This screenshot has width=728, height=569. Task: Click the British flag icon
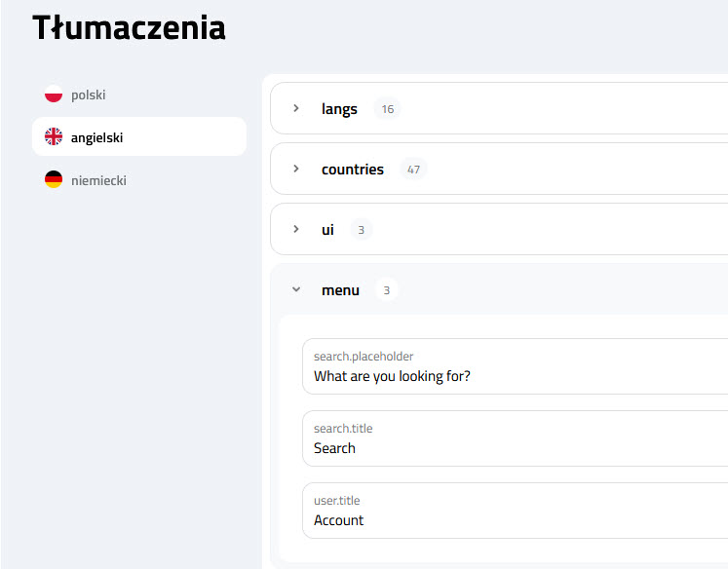coord(54,137)
